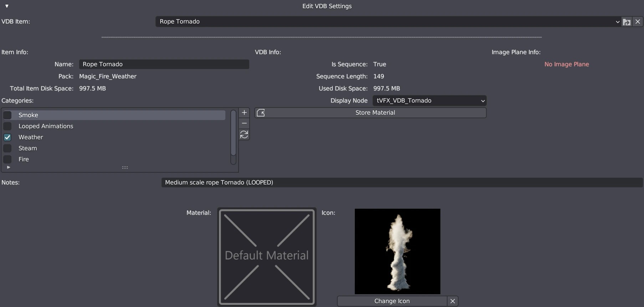Click the refresh categories icon

(244, 134)
